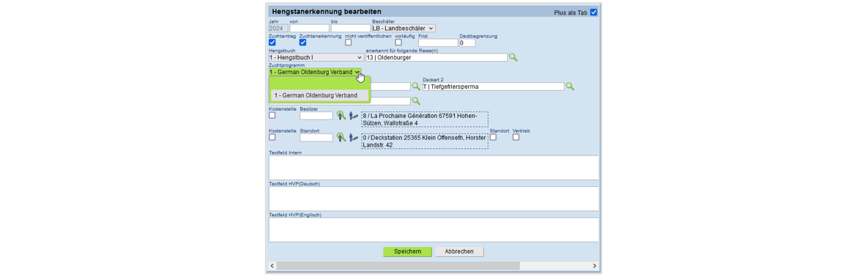Focus the von date field
Screen dimensions: 868x278
pos(310,29)
